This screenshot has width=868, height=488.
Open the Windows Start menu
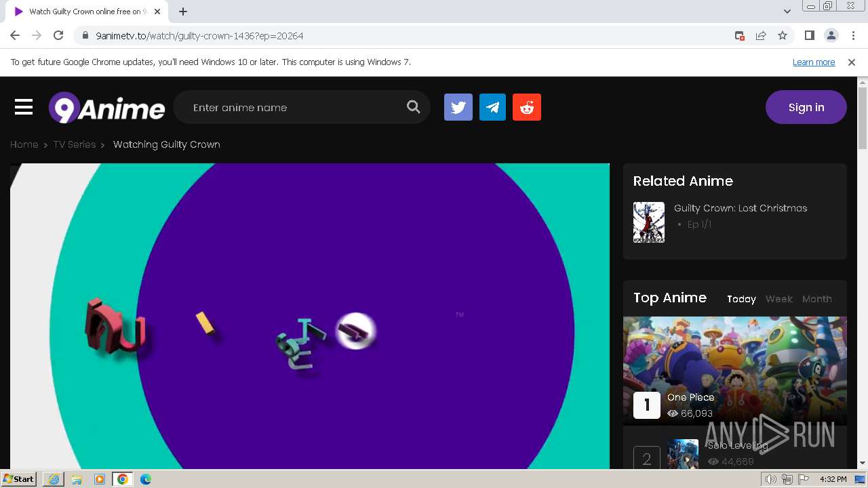click(19, 479)
